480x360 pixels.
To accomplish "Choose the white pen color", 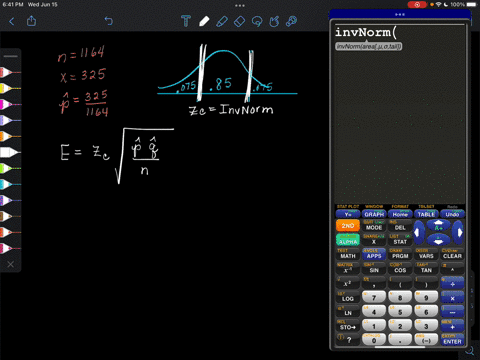I will (10, 152).
